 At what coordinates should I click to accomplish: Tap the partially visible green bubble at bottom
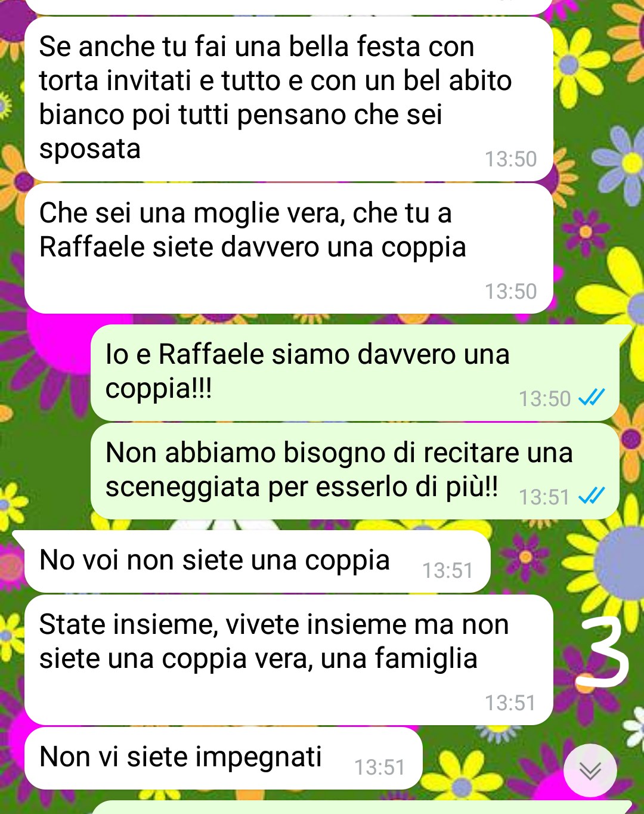coord(361,807)
